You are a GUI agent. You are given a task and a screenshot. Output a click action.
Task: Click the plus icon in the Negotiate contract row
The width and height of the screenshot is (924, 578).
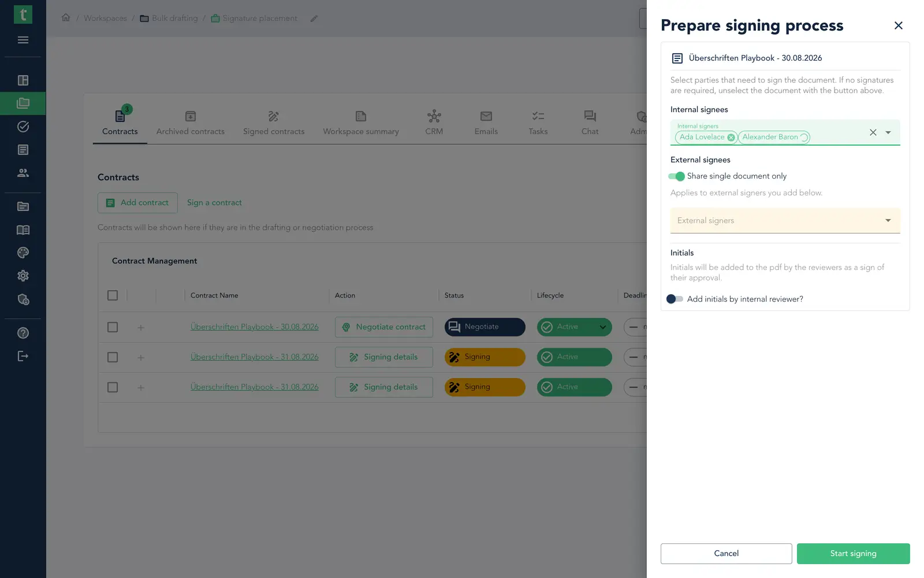coord(141,328)
